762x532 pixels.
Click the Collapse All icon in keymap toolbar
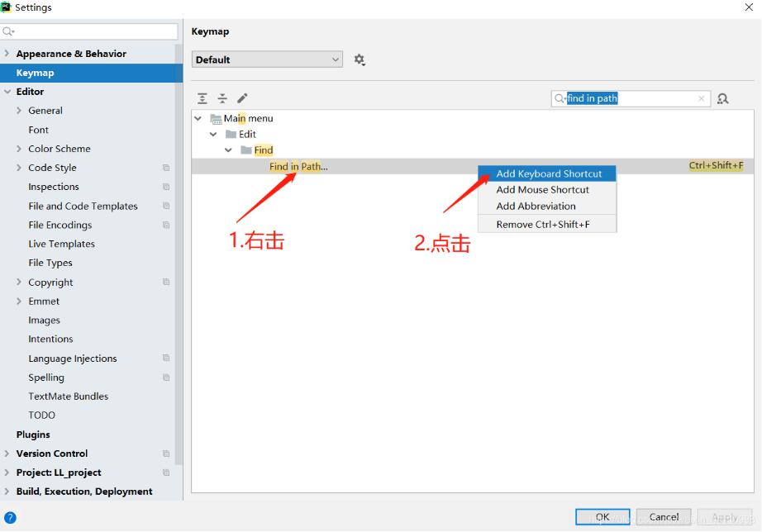(222, 98)
